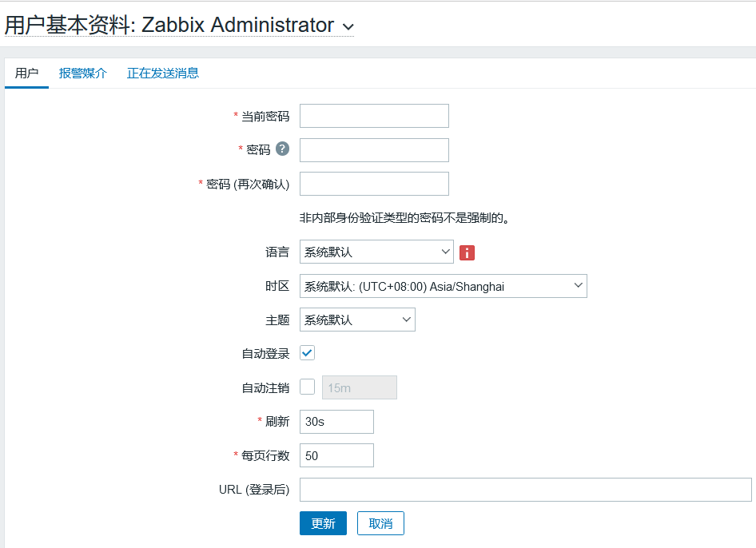The image size is (756, 548).
Task: Click the red language warning info icon
Action: pos(468,252)
